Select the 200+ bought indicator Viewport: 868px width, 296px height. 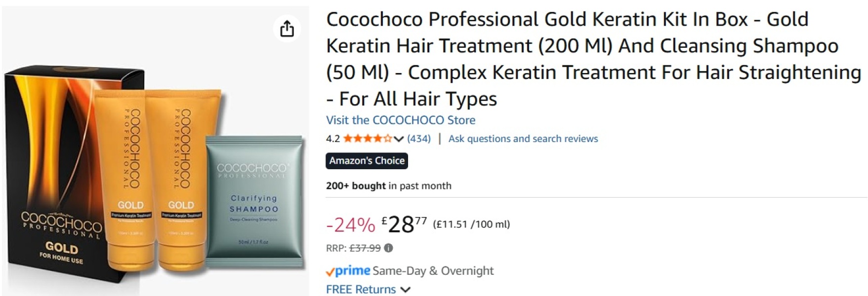click(x=355, y=185)
